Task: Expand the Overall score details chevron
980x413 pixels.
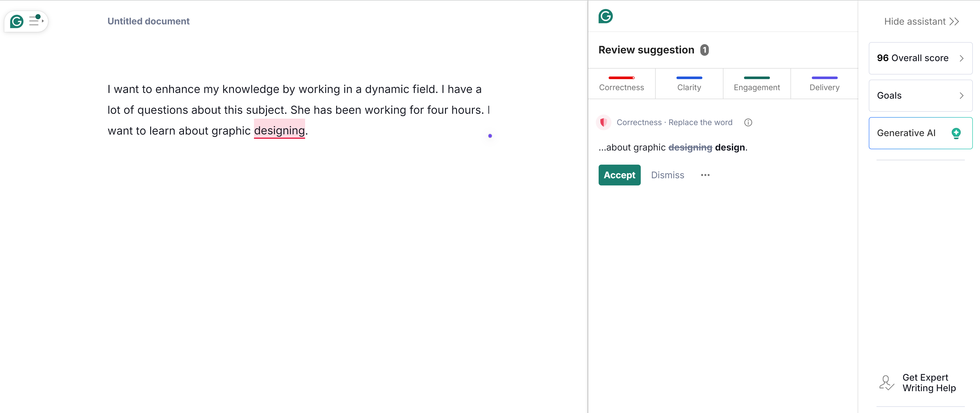Action: (x=961, y=58)
